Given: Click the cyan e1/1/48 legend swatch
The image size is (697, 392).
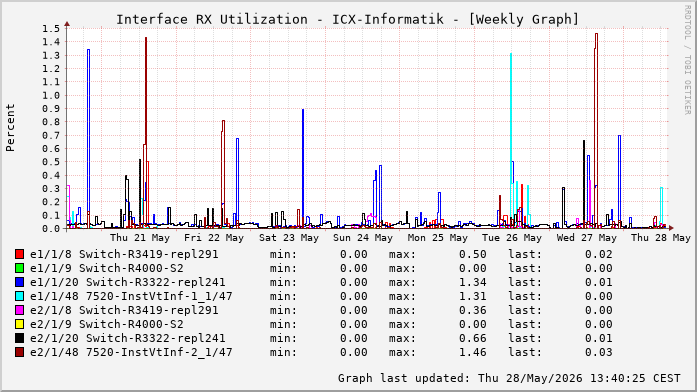Looking at the screenshot, I should [x=19, y=296].
